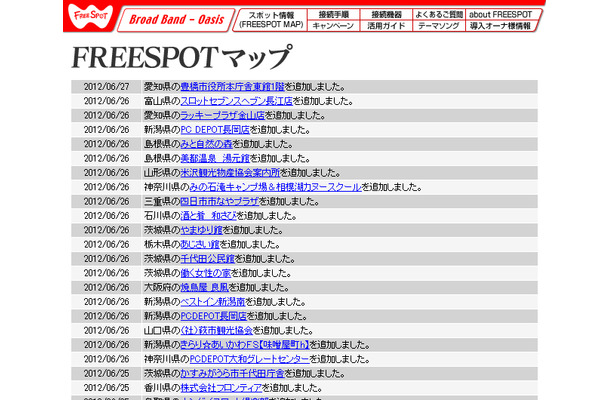
Task: Click the FREESPOT logo icon
Action: pyautogui.click(x=90, y=17)
